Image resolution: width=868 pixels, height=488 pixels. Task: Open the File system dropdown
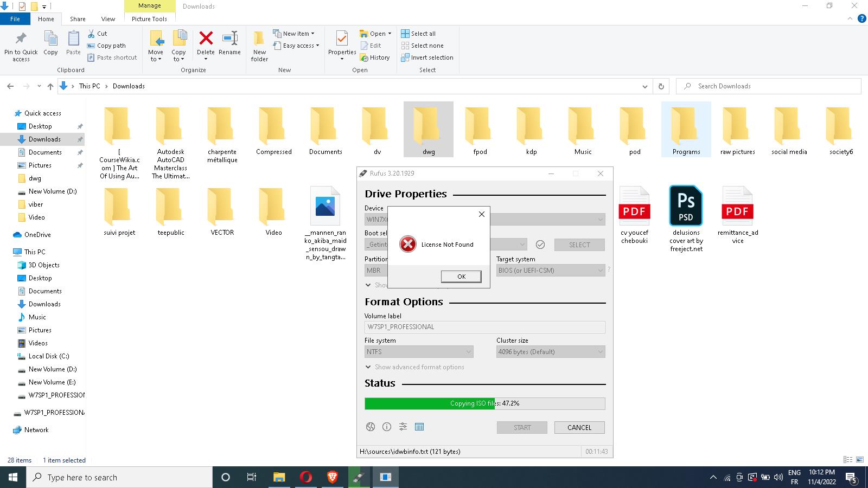pos(419,352)
